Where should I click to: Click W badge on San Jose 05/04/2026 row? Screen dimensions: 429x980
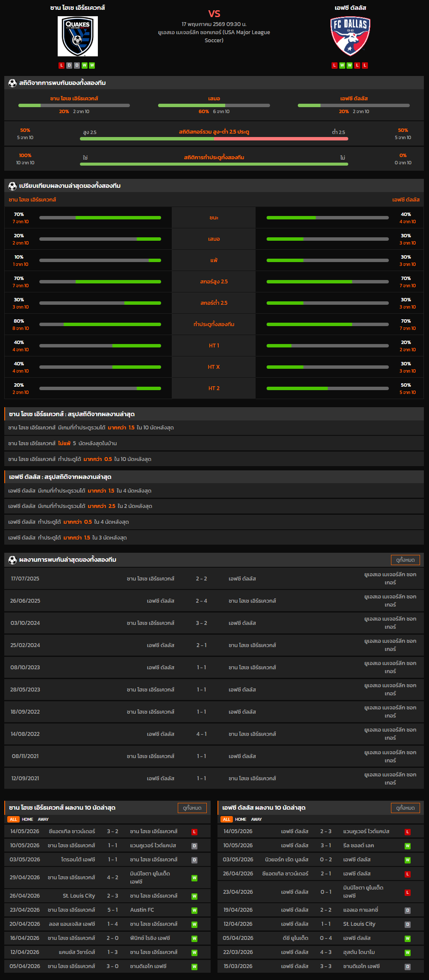coord(194,967)
